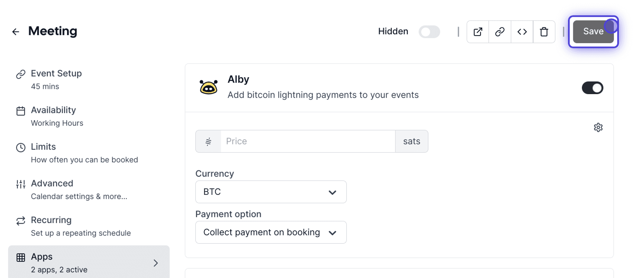Delete event with trash icon
Image resolution: width=644 pixels, height=278 pixels.
tap(544, 32)
